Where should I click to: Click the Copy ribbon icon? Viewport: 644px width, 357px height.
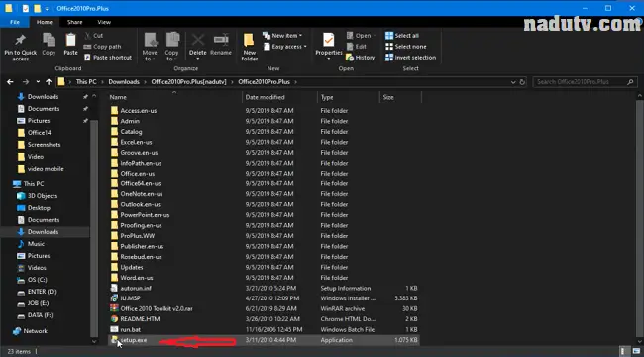coord(49,40)
